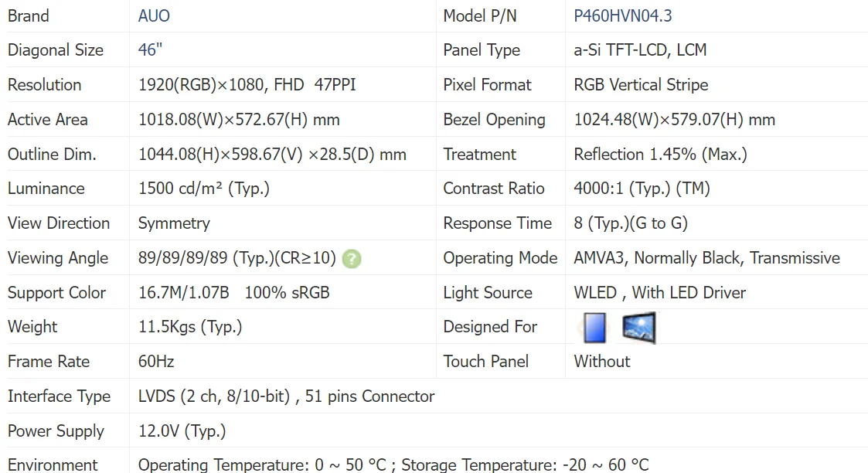Click the landscape screen icon under Designed For
The height and width of the screenshot is (473, 868).
[x=638, y=328]
